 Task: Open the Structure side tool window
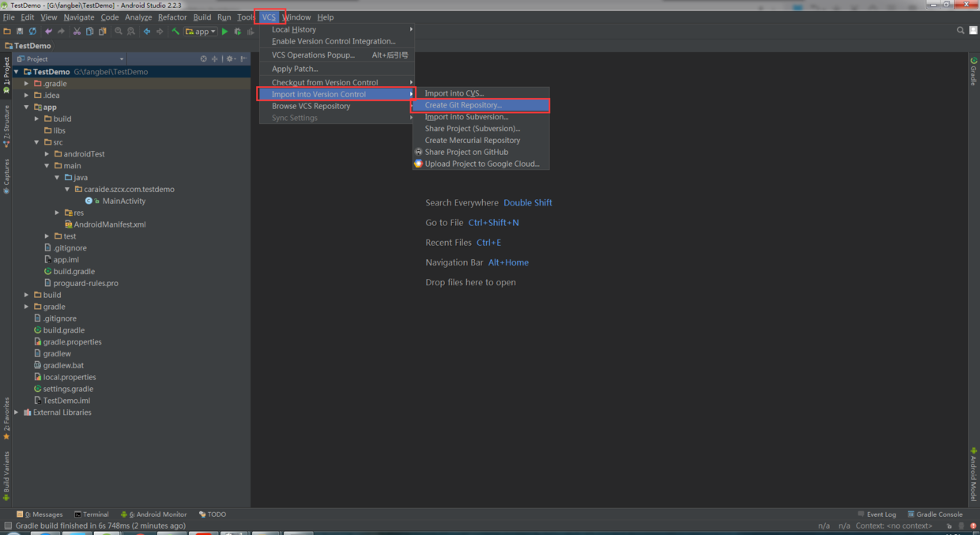click(6, 126)
